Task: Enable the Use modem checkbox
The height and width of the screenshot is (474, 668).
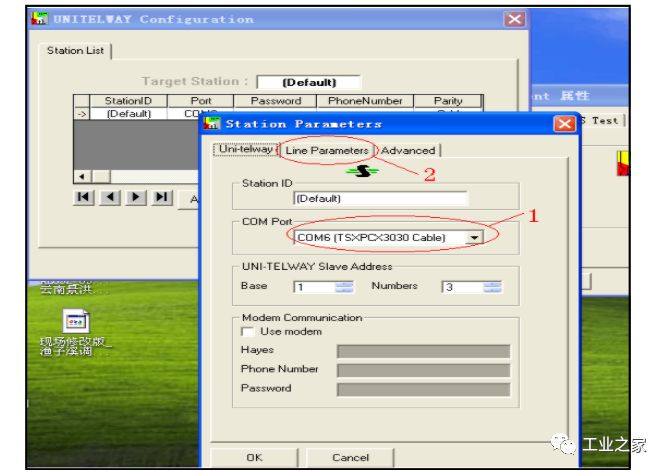Action: pos(247,331)
